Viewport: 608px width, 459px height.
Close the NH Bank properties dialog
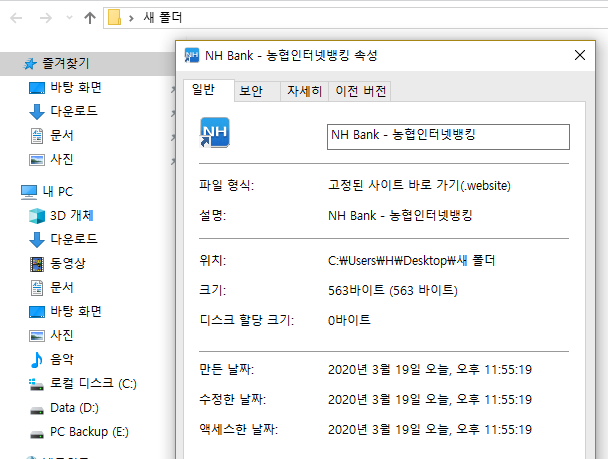(x=580, y=55)
